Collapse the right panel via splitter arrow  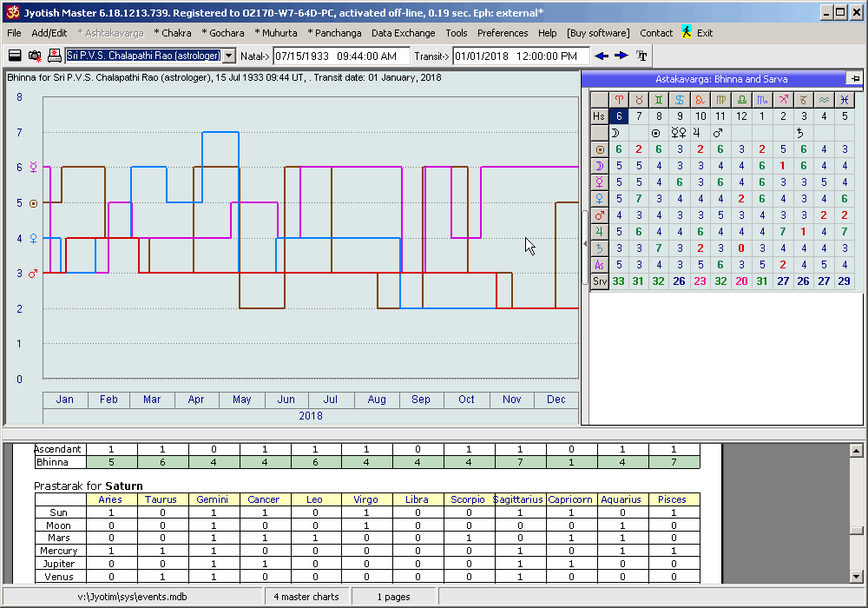tap(584, 245)
